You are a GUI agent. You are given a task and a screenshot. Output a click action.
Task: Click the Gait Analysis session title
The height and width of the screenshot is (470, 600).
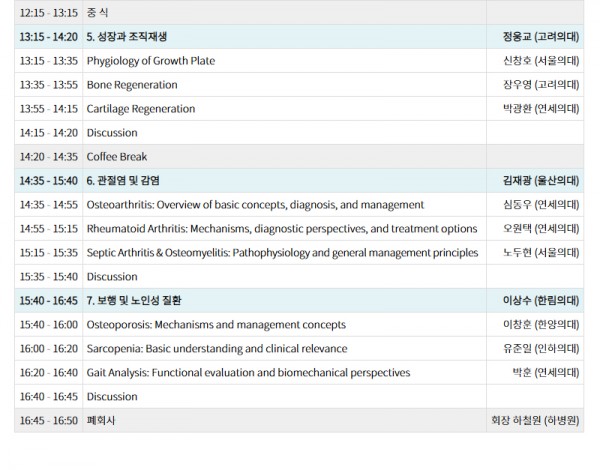click(248, 373)
